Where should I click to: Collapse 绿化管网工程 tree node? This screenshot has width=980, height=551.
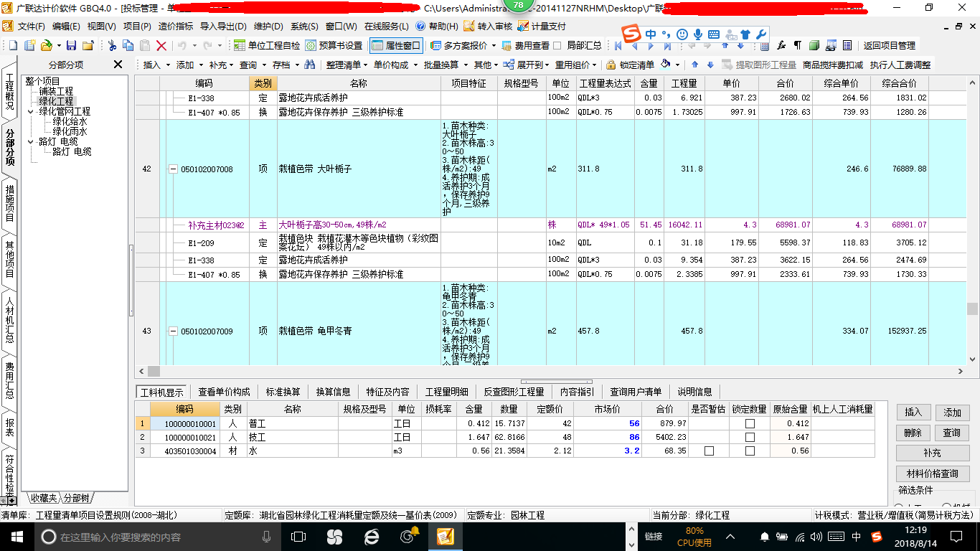[32, 112]
